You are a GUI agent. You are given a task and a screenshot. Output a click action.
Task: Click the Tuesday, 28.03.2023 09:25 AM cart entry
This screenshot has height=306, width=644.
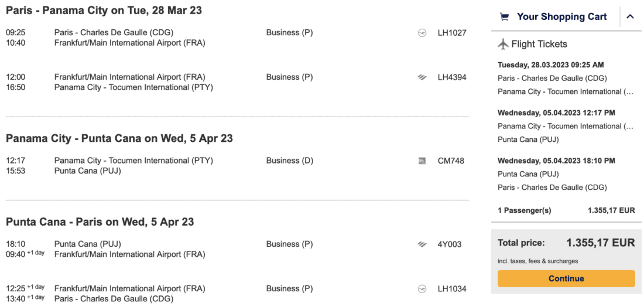tap(550, 64)
